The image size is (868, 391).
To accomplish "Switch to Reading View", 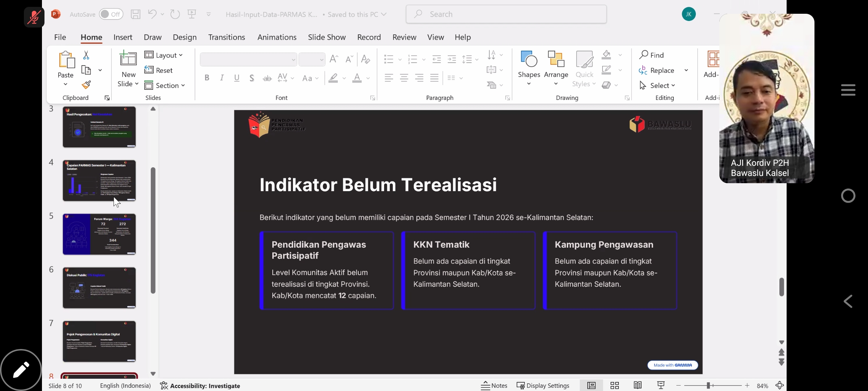I will pyautogui.click(x=638, y=386).
